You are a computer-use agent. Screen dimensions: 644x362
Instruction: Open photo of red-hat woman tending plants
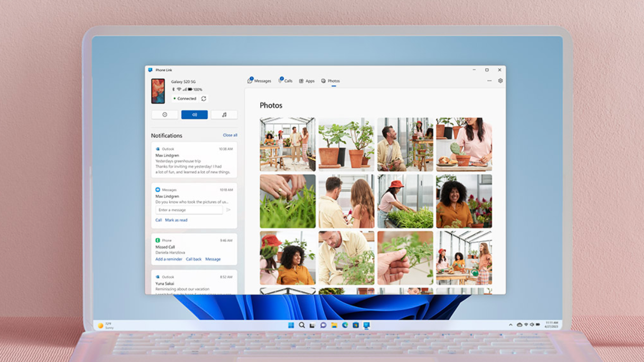point(405,201)
